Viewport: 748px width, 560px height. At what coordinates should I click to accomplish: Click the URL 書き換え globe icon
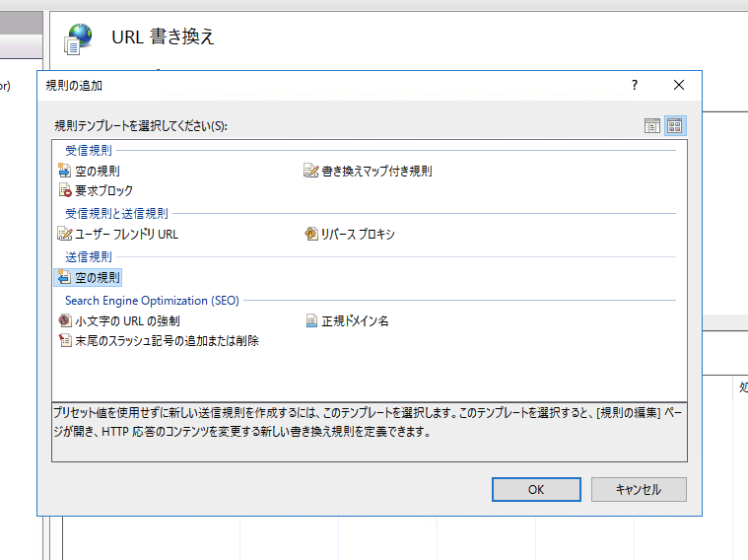click(78, 38)
